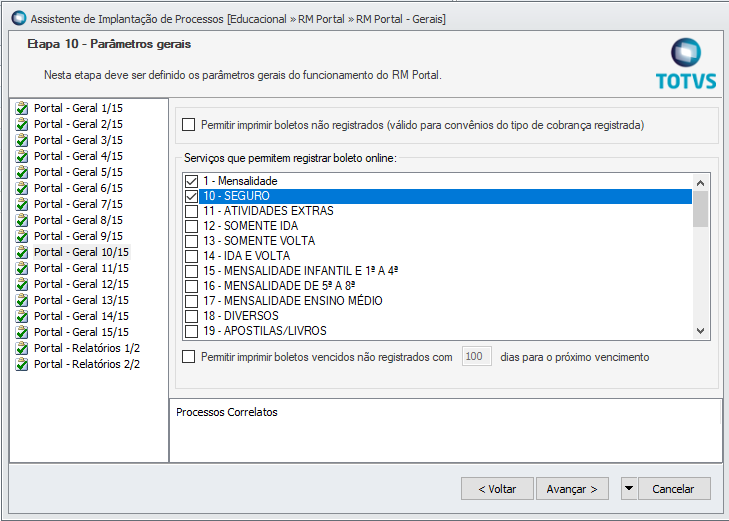Image resolution: width=729 pixels, height=521 pixels.
Task: Click the checkmark icon beside Portal - Geral 5/15
Action: (x=21, y=172)
